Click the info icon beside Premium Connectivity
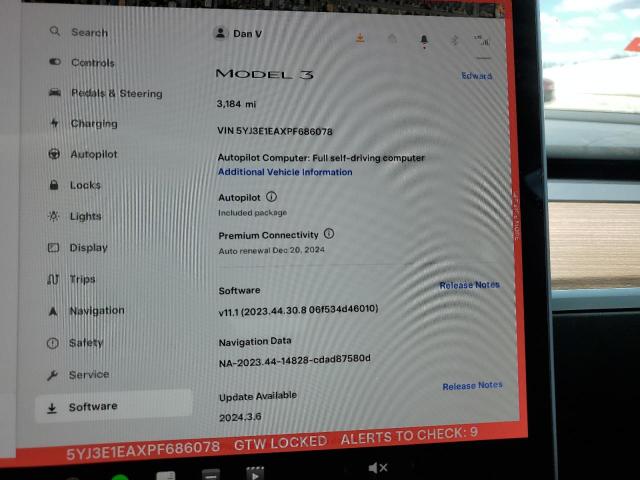 pyautogui.click(x=329, y=233)
